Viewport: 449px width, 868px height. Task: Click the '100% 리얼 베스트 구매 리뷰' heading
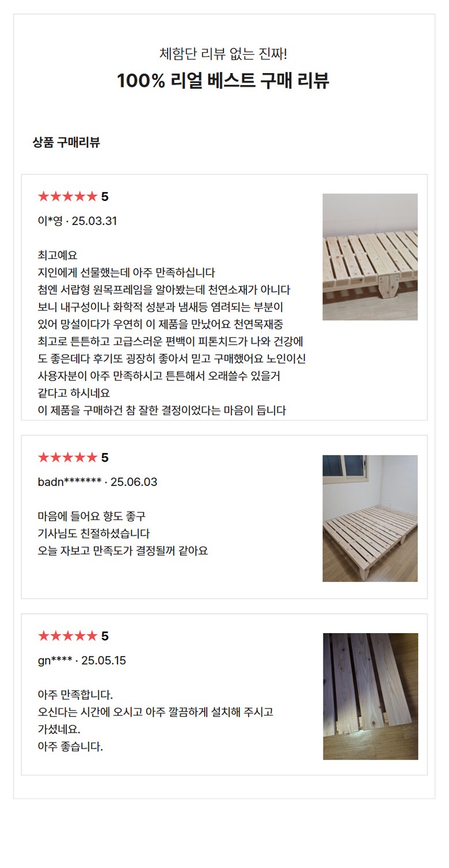223,81
